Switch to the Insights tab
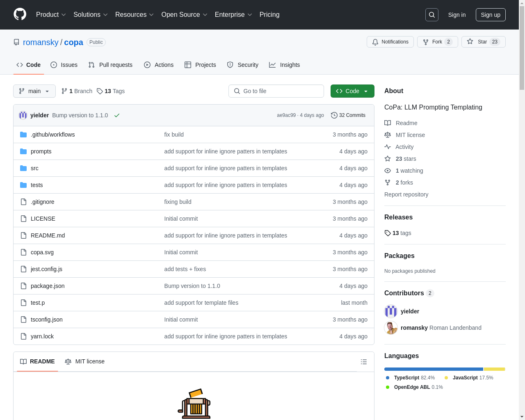 (285, 65)
